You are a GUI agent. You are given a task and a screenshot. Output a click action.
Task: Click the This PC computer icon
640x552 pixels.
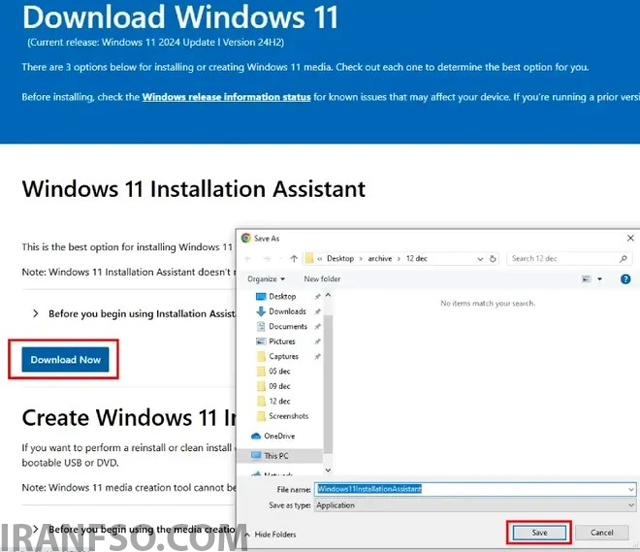pos(256,455)
